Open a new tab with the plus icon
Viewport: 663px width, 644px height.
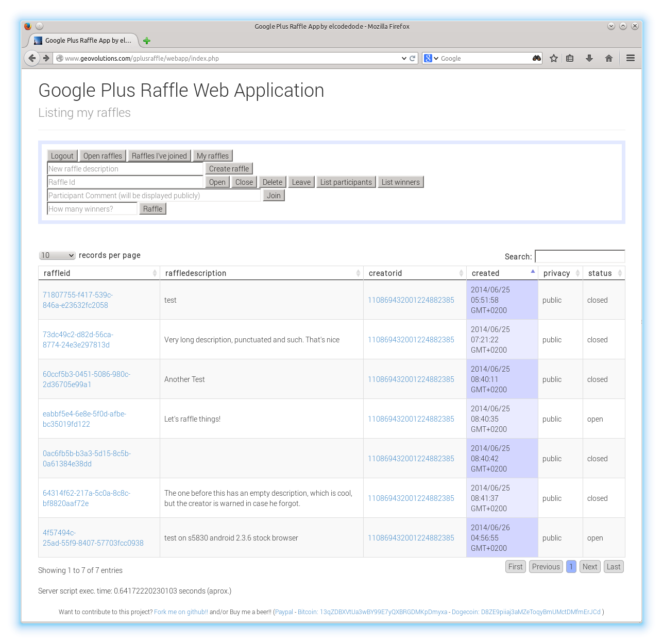(147, 41)
